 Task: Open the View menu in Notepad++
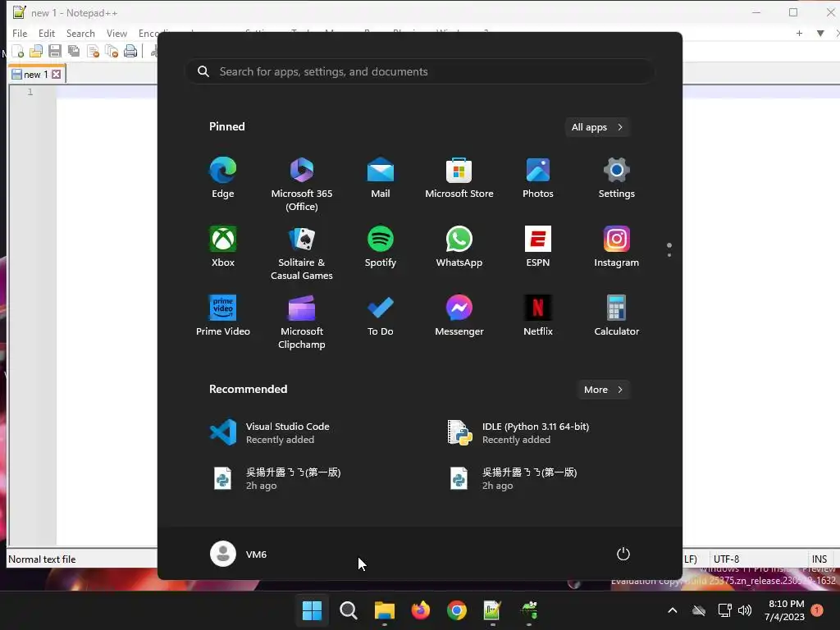coord(116,33)
